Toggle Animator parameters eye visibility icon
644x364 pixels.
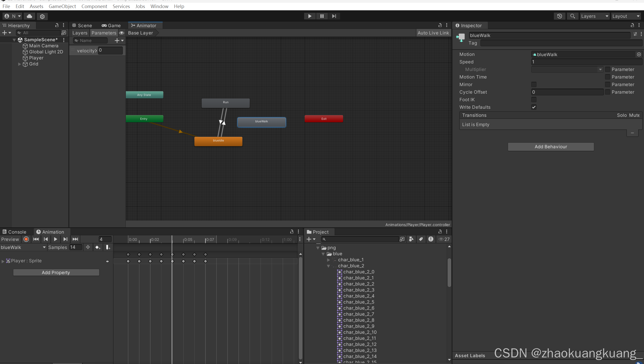pos(122,33)
